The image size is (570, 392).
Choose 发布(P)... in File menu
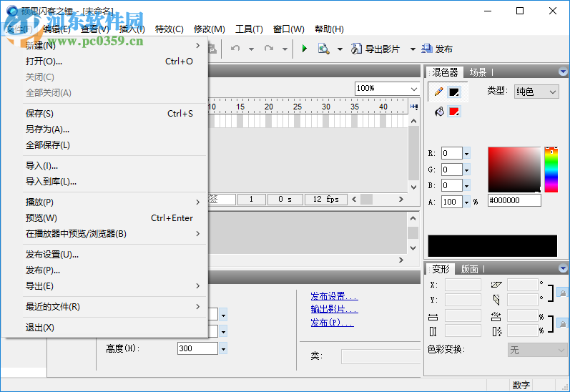pyautogui.click(x=115, y=270)
